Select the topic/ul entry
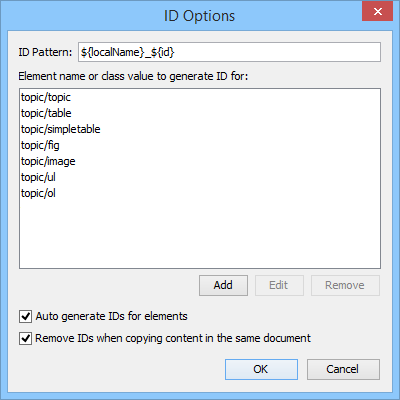This screenshot has height=400, width=400. pyautogui.click(x=38, y=177)
